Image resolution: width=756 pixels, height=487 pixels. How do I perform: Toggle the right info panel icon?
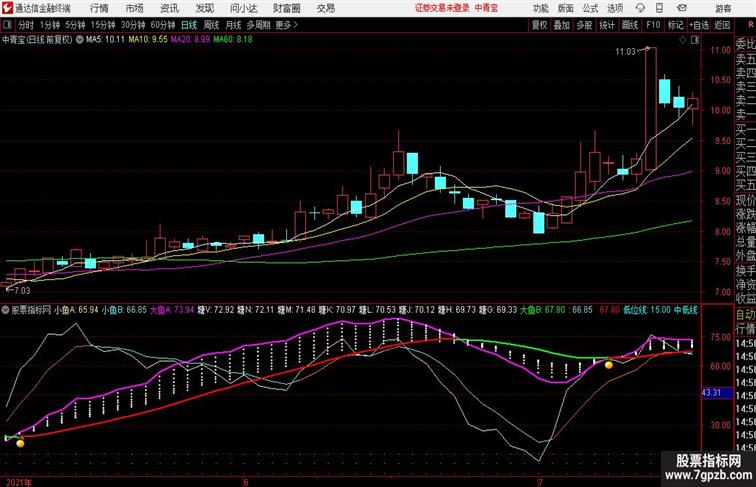[x=695, y=40]
